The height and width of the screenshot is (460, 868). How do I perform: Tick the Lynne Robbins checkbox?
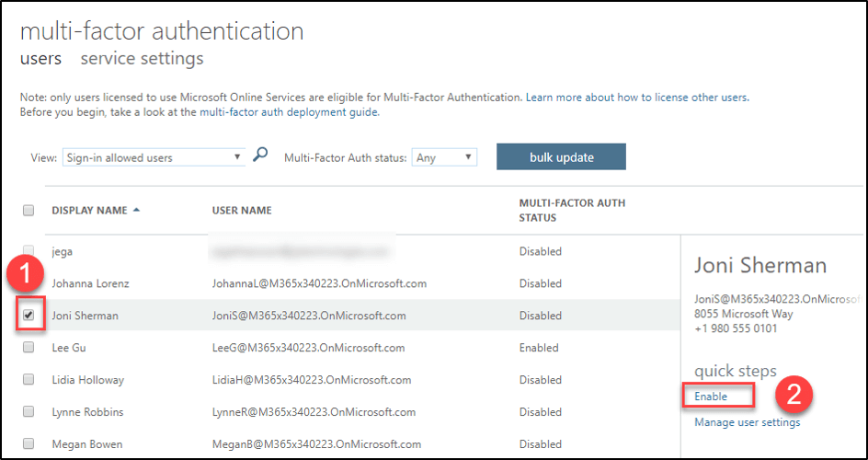click(29, 412)
